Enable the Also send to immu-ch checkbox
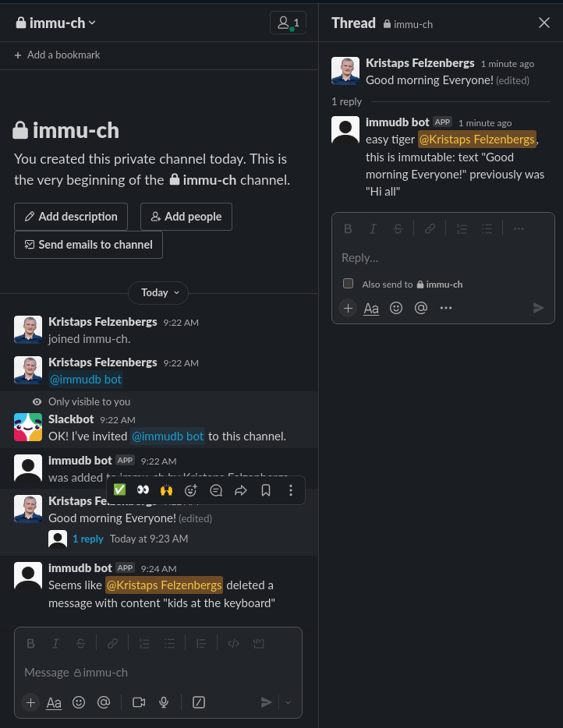Viewport: 563px width, 728px height. [348, 284]
